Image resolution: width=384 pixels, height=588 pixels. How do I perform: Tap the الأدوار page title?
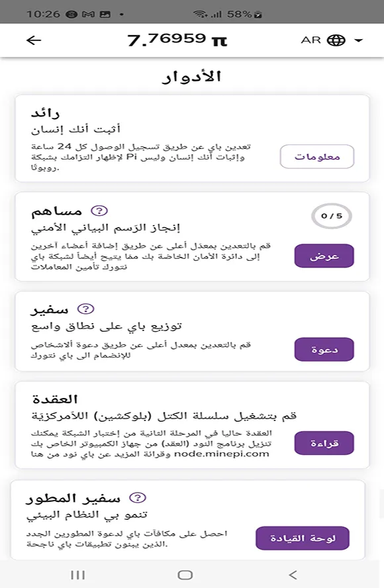pos(191,77)
